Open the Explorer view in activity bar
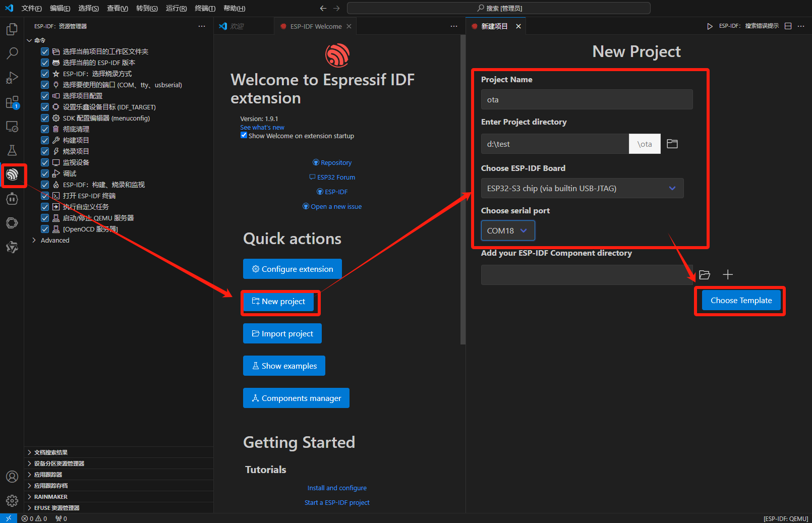The height and width of the screenshot is (523, 812). coord(12,29)
